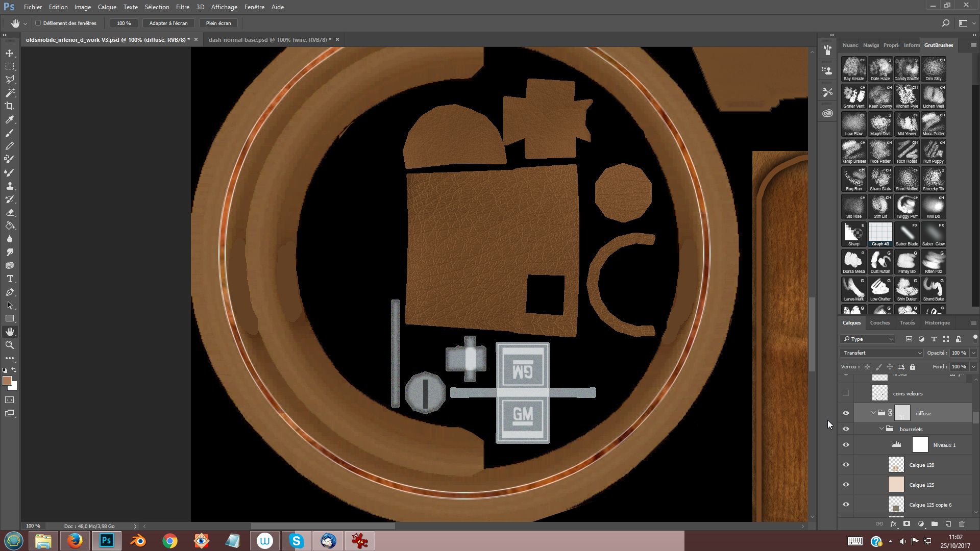Select the Magic Wand tool
Screen dimensions: 980x551
(10, 93)
